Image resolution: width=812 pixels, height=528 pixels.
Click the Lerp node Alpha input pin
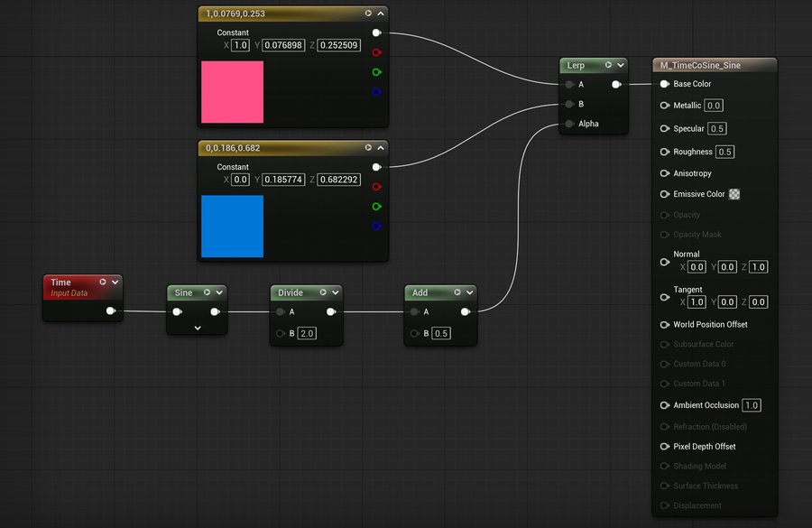point(569,124)
